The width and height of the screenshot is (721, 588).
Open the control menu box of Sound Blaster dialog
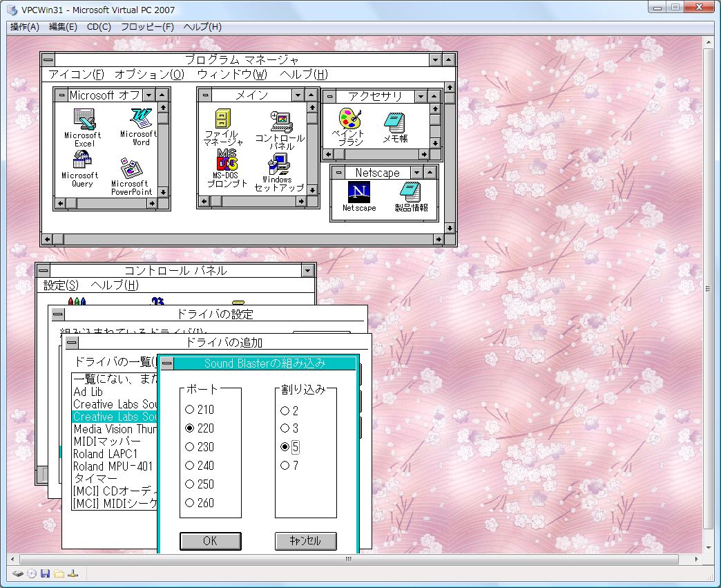[x=167, y=363]
